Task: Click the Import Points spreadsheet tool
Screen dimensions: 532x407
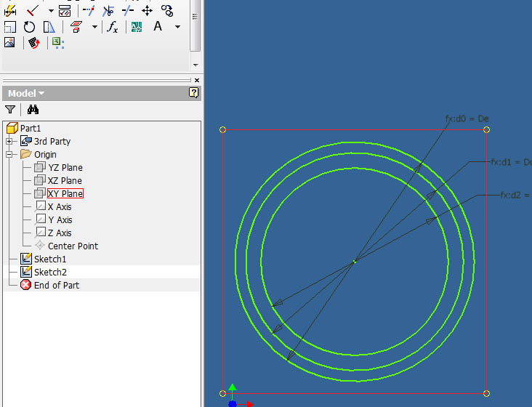Action: click(x=58, y=43)
